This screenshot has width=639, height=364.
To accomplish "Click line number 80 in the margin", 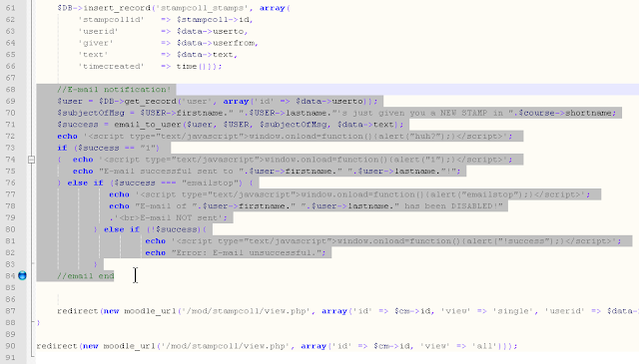I will pos(11,229).
